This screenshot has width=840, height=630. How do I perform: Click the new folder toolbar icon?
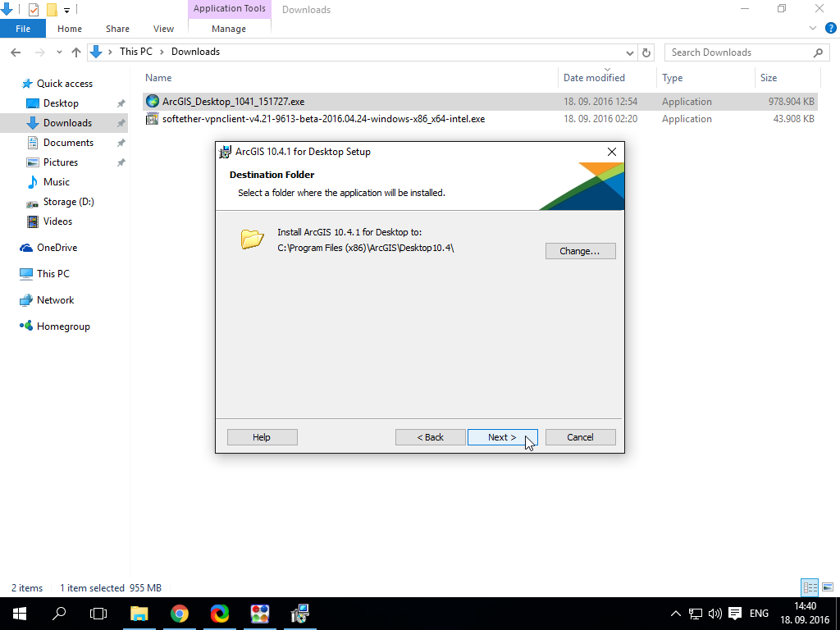[x=52, y=9]
